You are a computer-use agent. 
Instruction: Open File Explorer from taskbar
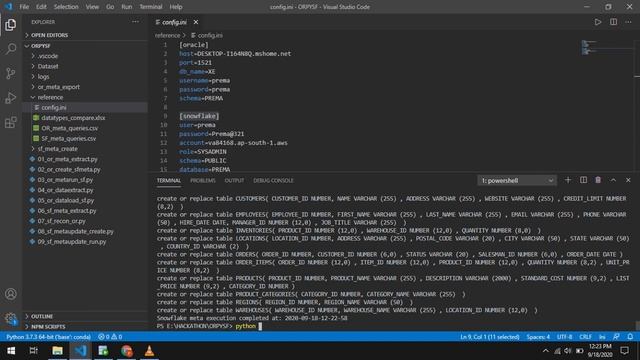click(57, 351)
